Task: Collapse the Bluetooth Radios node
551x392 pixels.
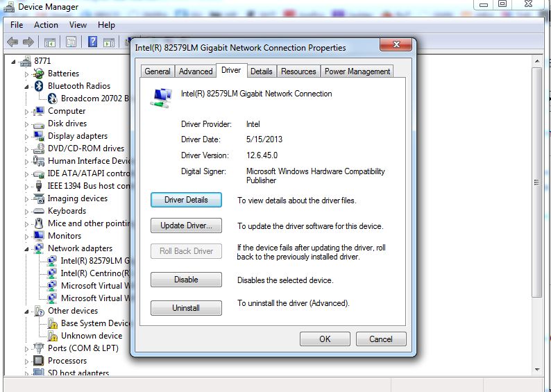Action: [x=26, y=87]
